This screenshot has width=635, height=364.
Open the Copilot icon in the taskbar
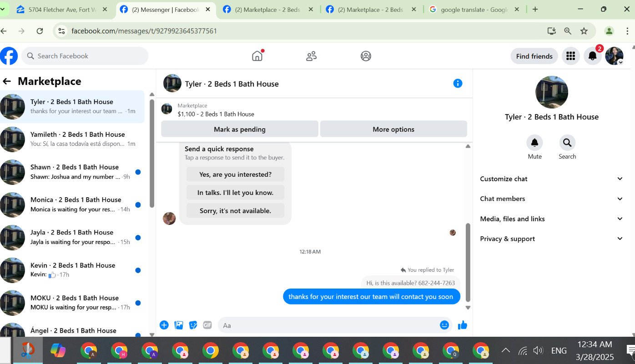58,351
